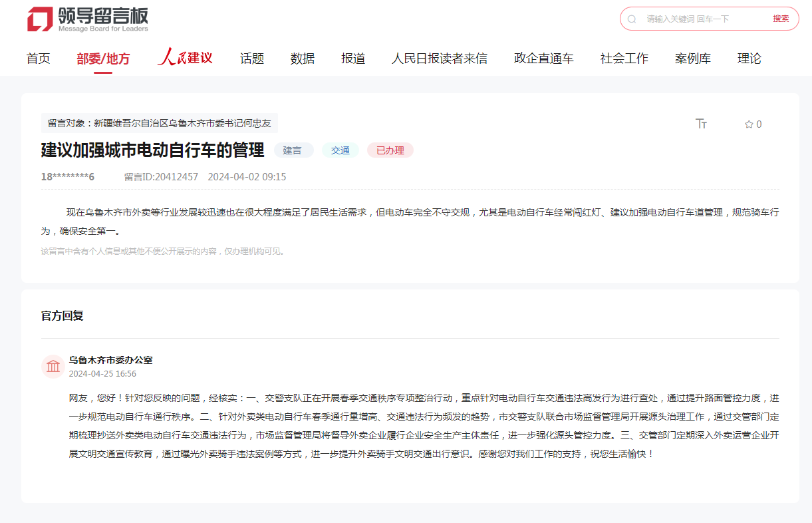Click the 已办理 status tag
The width and height of the screenshot is (812, 523).
390,150
